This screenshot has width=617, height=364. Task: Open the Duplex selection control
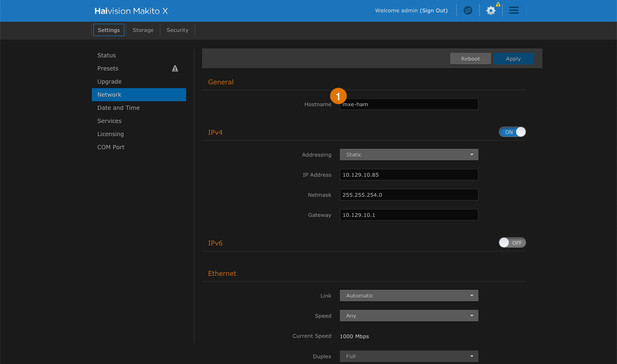click(x=409, y=356)
